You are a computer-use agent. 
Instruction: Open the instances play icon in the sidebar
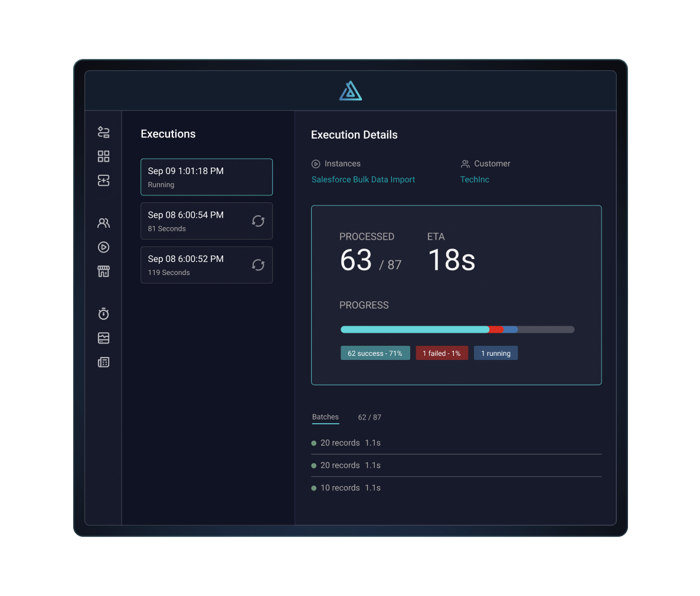103,247
